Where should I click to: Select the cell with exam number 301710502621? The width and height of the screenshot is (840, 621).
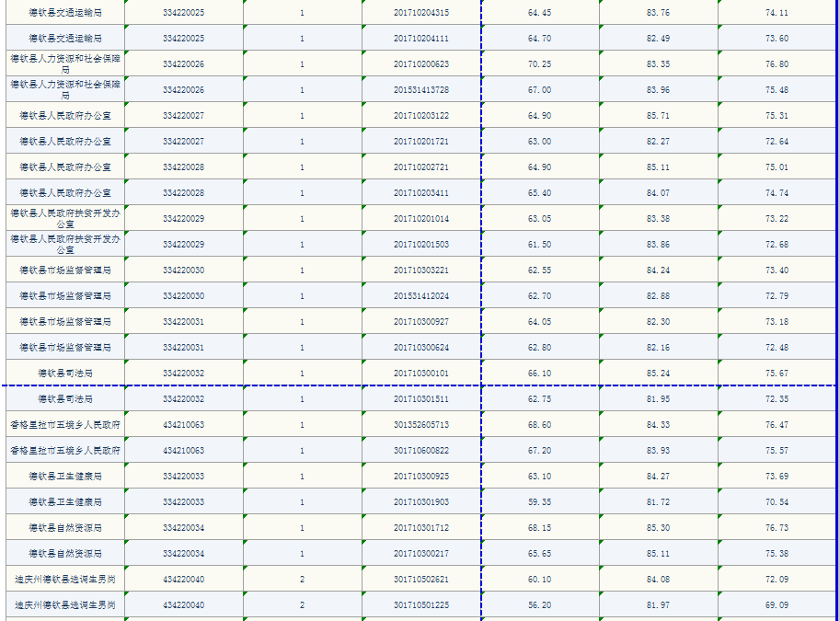[420, 580]
